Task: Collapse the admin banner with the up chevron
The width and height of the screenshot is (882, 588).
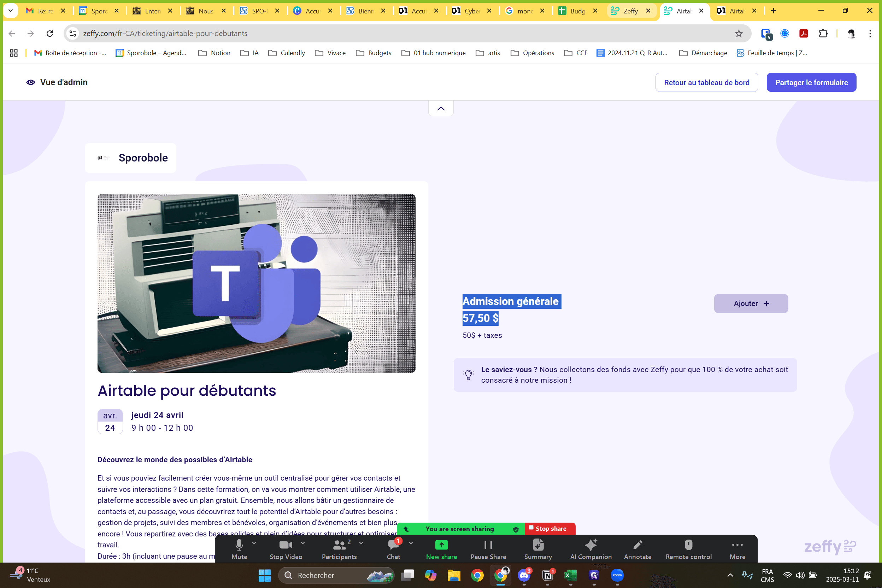Action: [x=441, y=108]
